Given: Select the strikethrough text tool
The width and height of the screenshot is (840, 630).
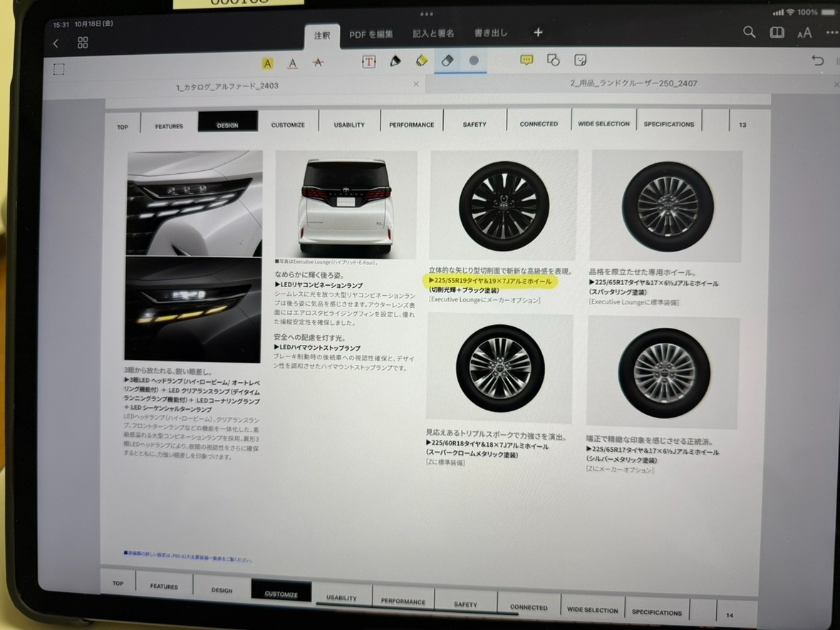Looking at the screenshot, I should point(318,63).
